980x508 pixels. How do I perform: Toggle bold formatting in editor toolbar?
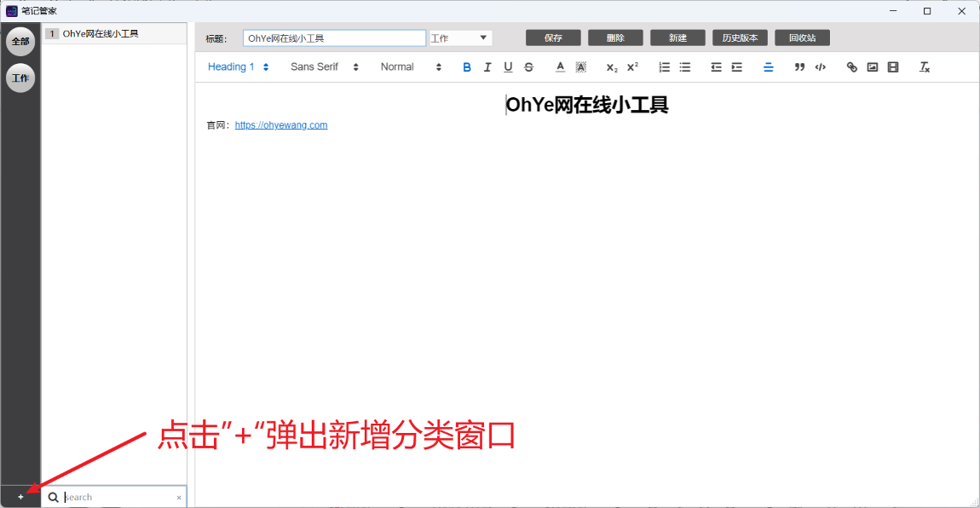coord(467,67)
